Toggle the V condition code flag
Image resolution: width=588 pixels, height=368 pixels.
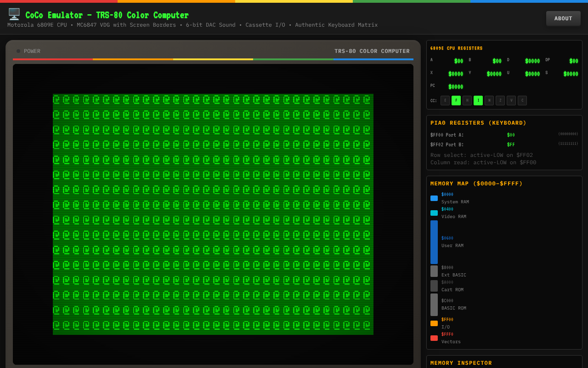tap(511, 100)
